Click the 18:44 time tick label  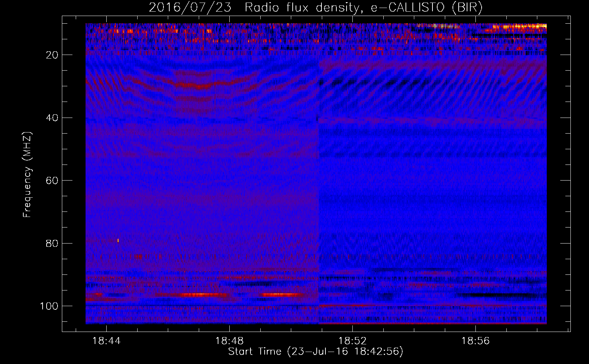click(106, 341)
